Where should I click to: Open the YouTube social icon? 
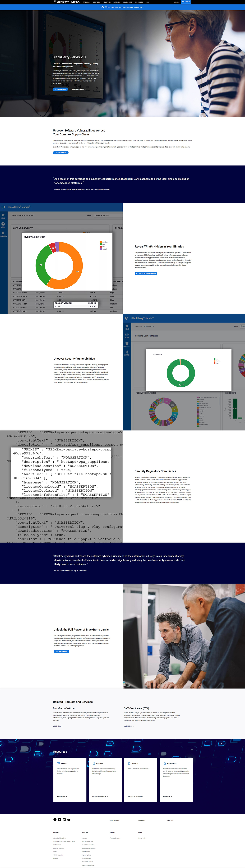(x=69, y=820)
